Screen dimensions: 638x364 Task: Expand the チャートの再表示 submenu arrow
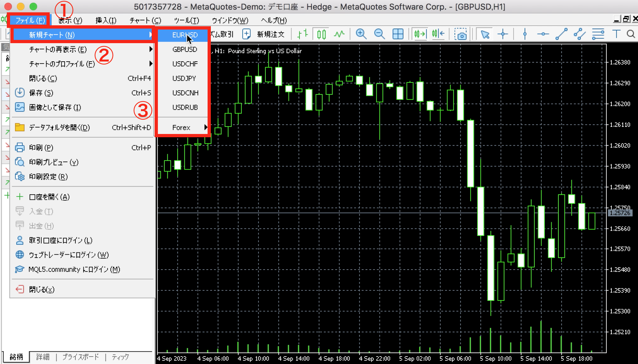pos(150,49)
